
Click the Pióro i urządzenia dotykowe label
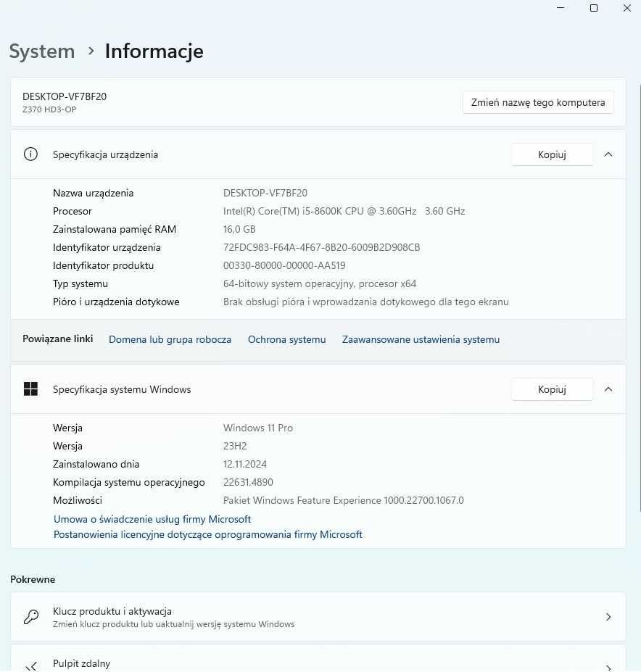(116, 302)
